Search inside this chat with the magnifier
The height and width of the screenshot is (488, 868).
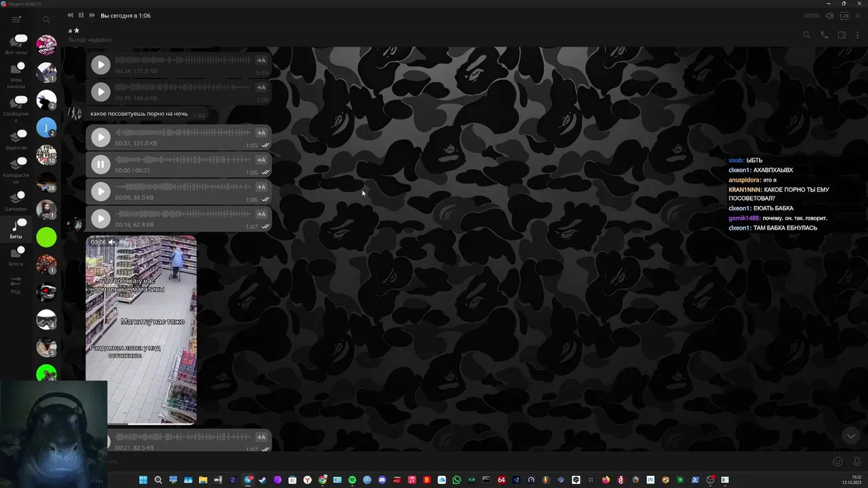(x=806, y=35)
